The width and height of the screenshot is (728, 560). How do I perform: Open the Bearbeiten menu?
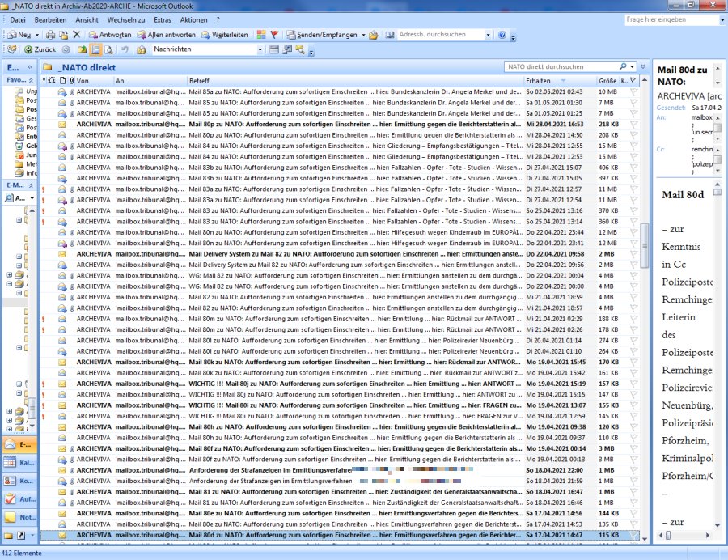click(x=50, y=20)
